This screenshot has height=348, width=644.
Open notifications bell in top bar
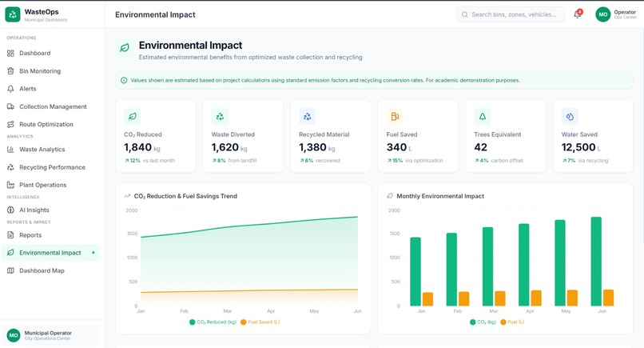point(578,14)
